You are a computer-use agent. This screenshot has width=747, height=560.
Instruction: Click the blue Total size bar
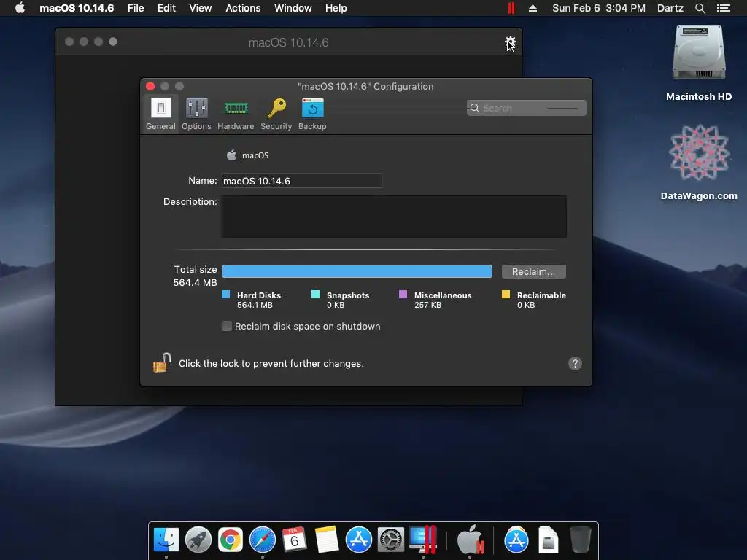[357, 271]
